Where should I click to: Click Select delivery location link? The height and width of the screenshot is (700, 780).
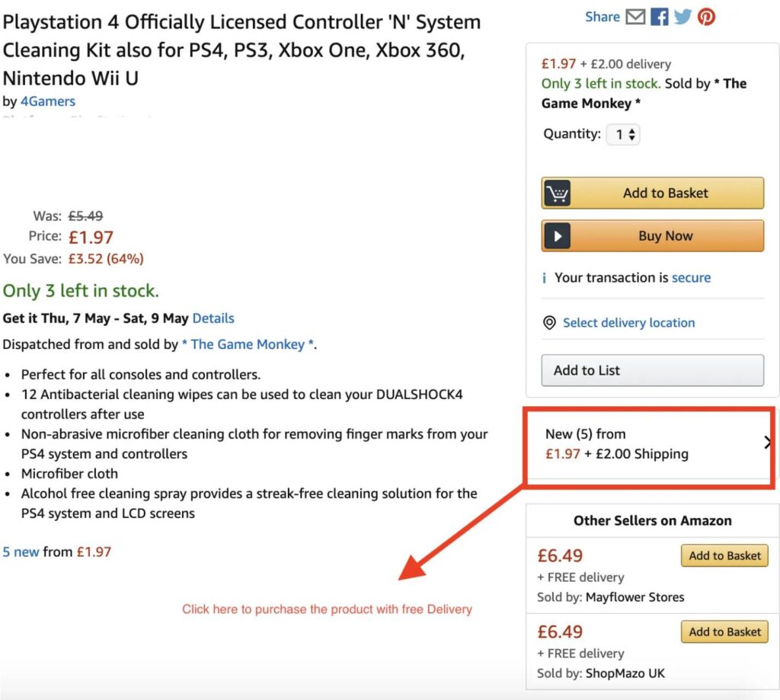click(628, 323)
